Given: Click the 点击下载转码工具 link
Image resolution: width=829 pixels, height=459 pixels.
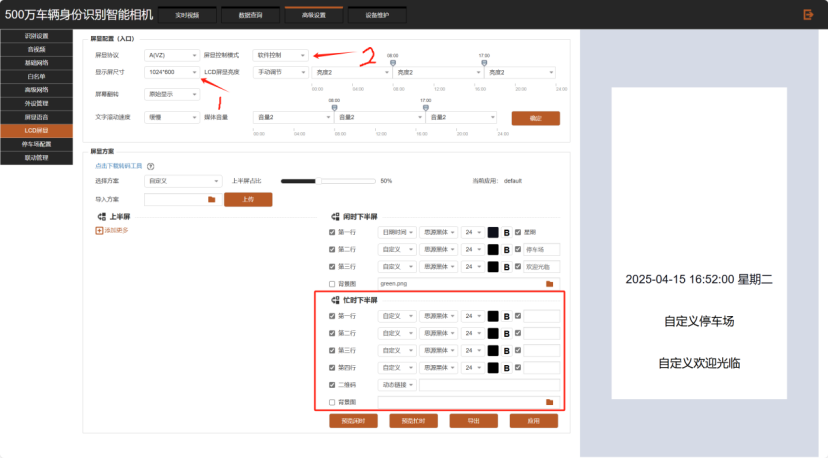Looking at the screenshot, I should point(119,166).
